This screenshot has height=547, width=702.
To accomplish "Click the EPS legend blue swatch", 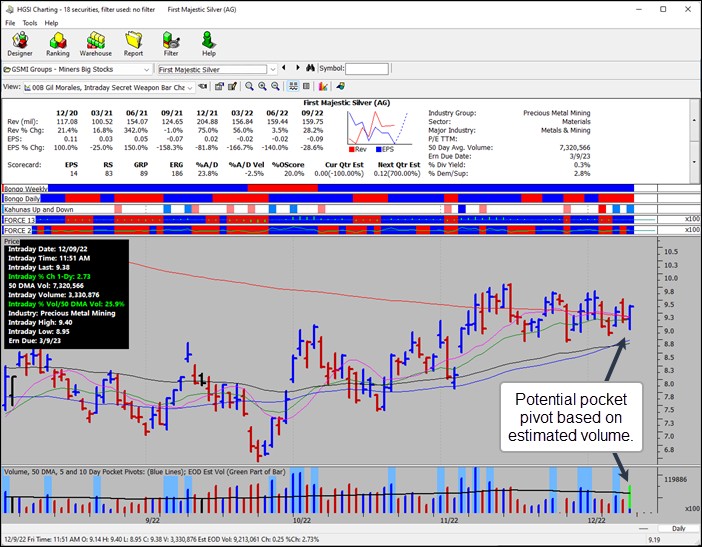I will click(x=379, y=149).
